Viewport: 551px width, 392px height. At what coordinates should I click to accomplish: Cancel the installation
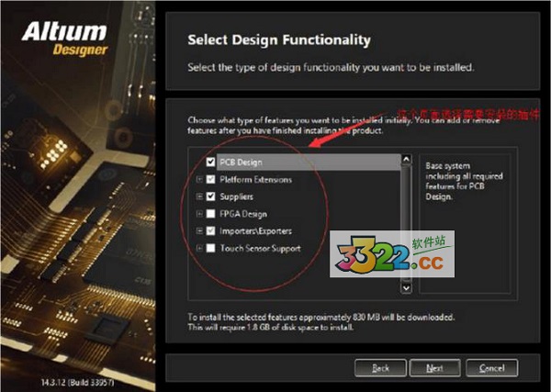491,368
